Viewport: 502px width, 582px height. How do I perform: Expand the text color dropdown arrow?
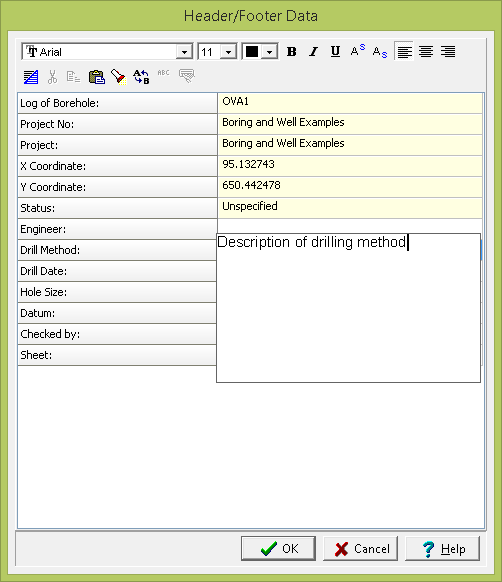point(270,52)
